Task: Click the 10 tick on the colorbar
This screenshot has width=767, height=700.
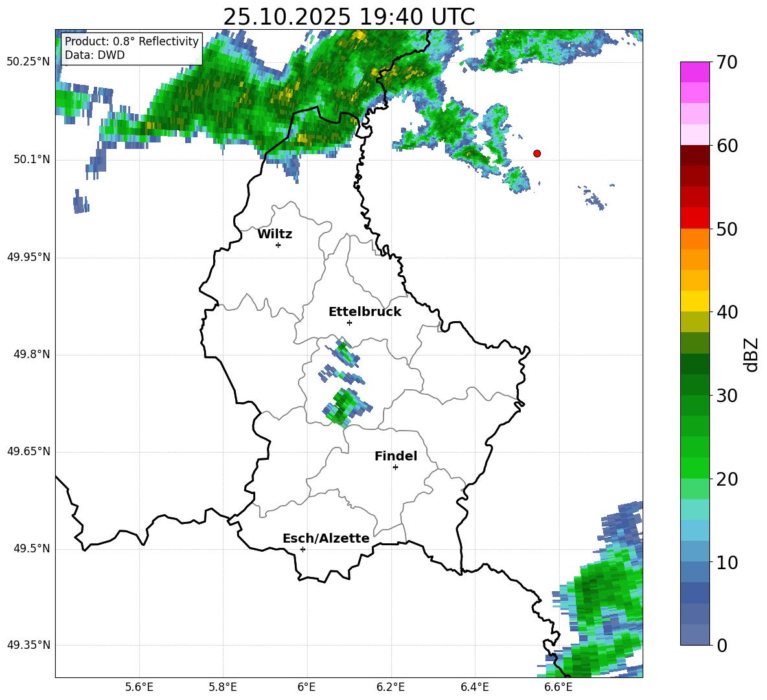Action: (727, 562)
